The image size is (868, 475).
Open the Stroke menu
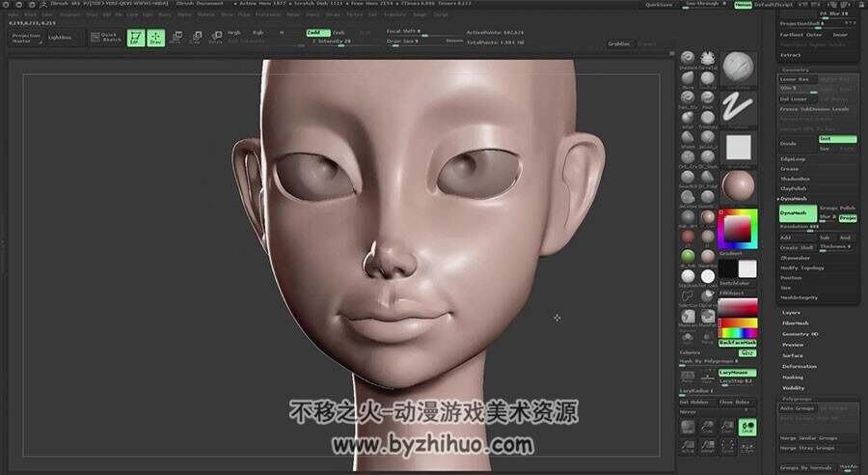click(x=333, y=14)
